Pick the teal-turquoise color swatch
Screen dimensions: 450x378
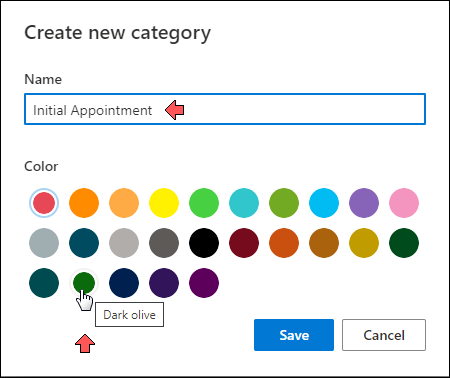pos(244,203)
